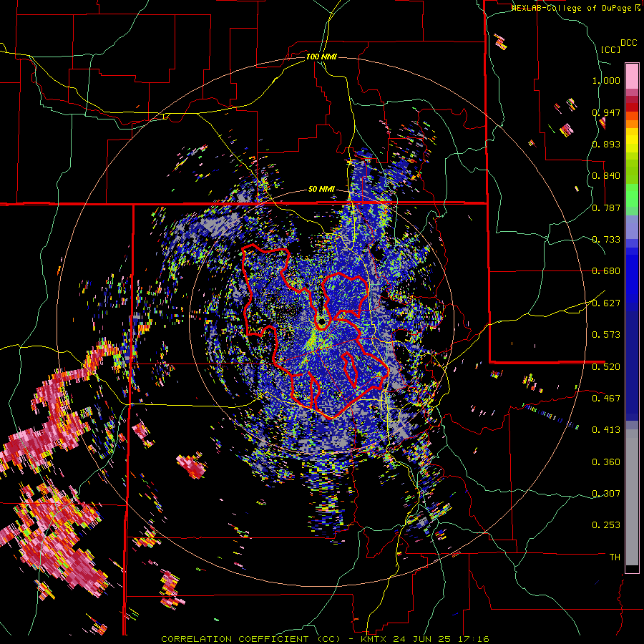Click the red segment of the color bar
This screenshot has width=644, height=644.
click(x=632, y=107)
